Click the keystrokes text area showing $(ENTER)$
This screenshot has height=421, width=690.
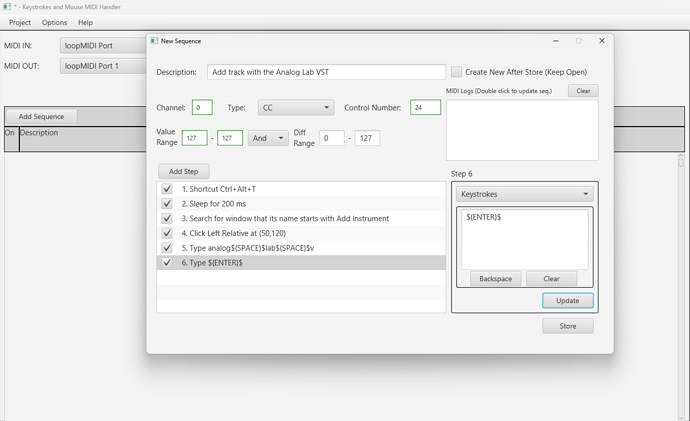point(525,239)
